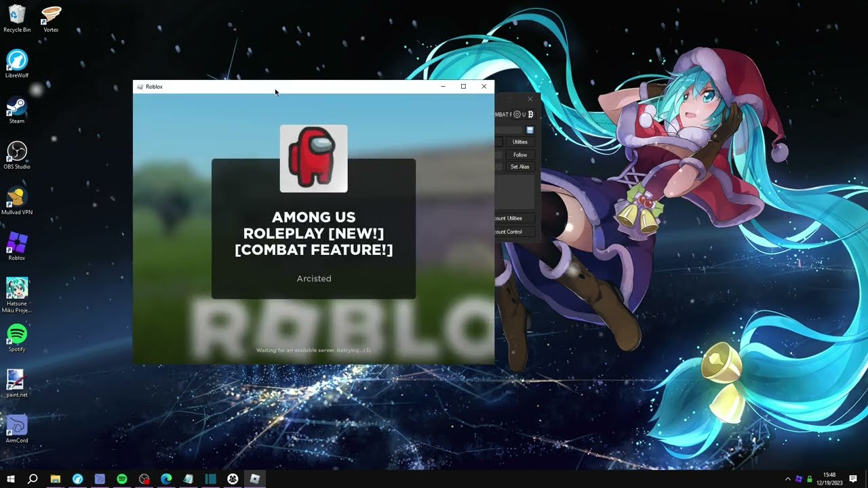Maximize the Roblox window

[463, 87]
